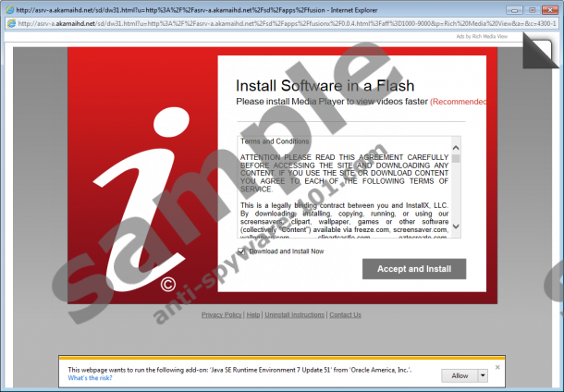Click the page icon in address bar
This screenshot has width=564, height=392.
pyautogui.click(x=8, y=23)
